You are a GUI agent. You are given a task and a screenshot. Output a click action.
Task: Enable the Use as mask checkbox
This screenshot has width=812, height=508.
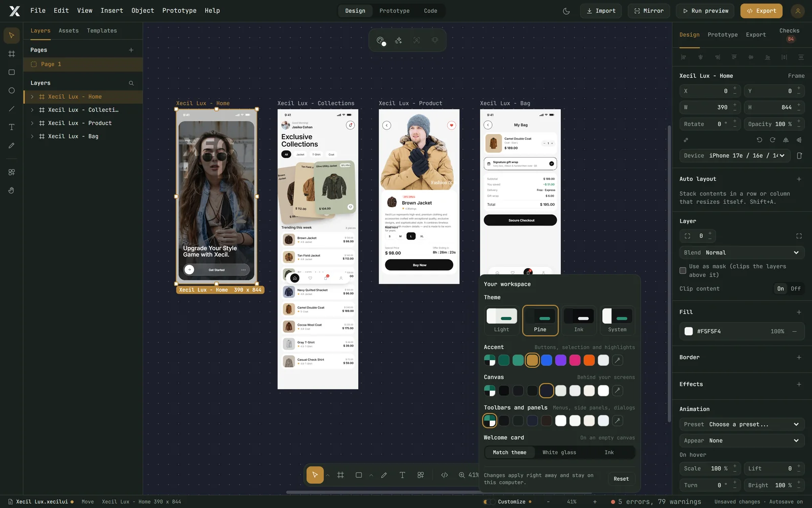683,270
